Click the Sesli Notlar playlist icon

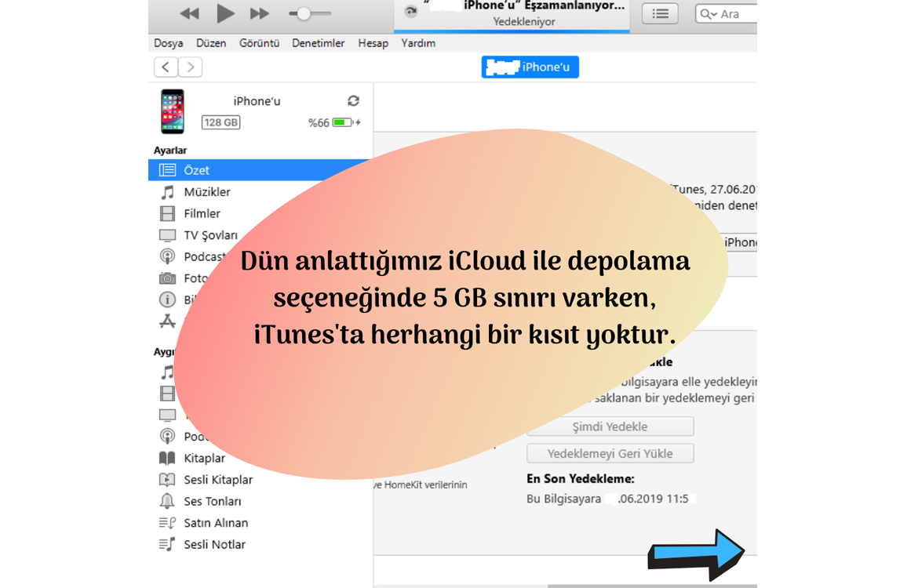click(x=167, y=545)
